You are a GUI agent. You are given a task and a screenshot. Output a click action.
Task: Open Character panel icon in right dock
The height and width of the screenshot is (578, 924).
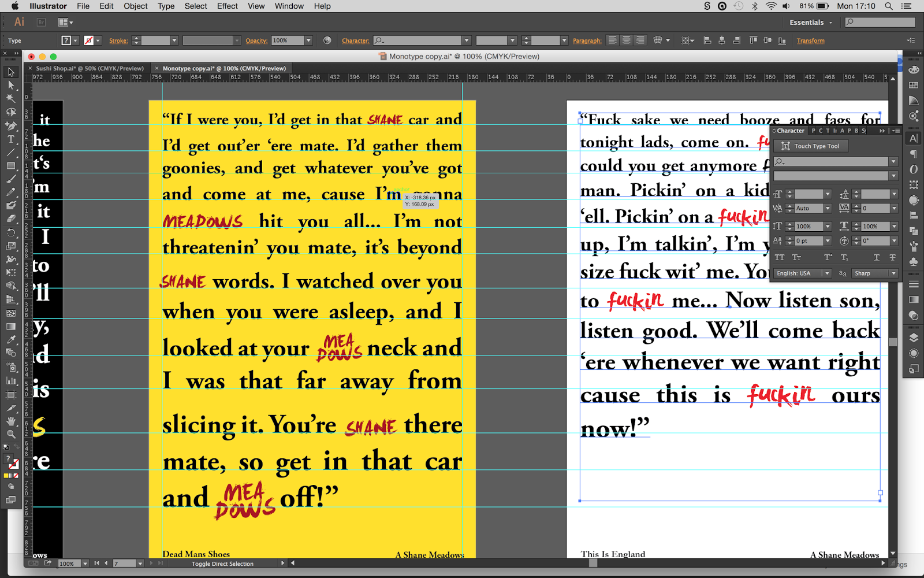(x=914, y=139)
